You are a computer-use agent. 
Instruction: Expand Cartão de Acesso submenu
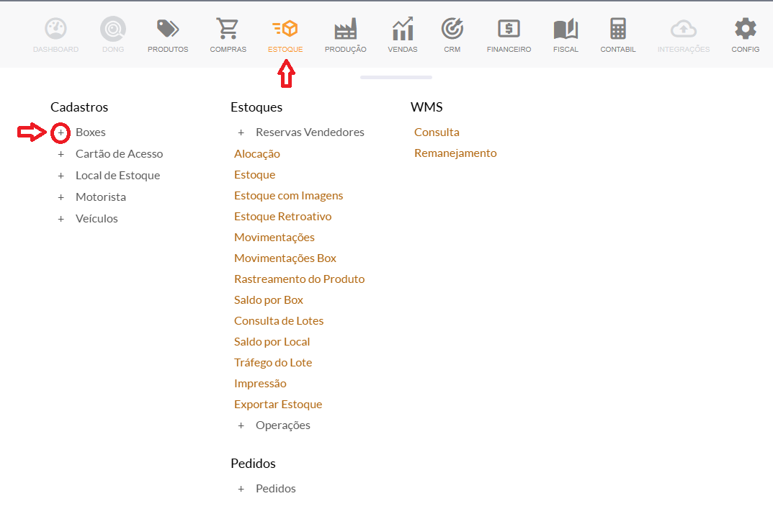[61, 154]
